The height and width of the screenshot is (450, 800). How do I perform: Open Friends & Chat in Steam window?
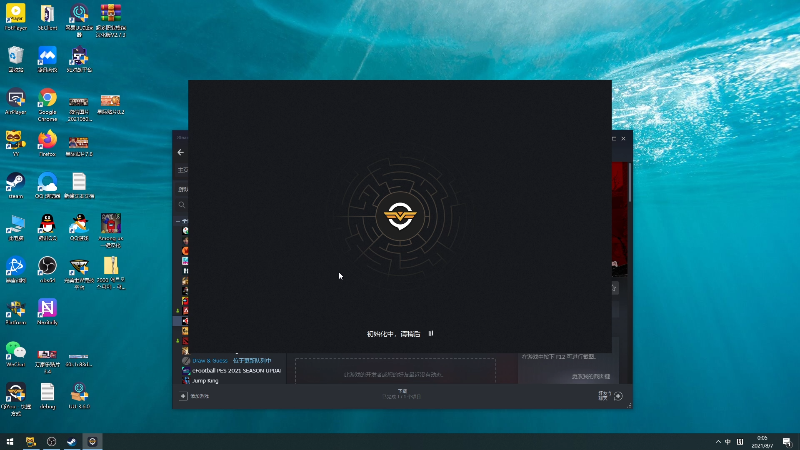click(610, 396)
